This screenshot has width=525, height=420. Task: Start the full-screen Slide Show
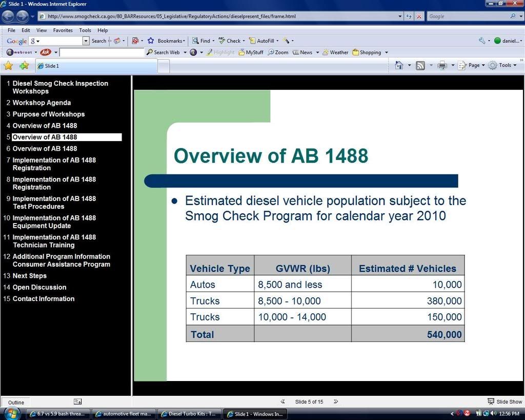click(x=504, y=402)
